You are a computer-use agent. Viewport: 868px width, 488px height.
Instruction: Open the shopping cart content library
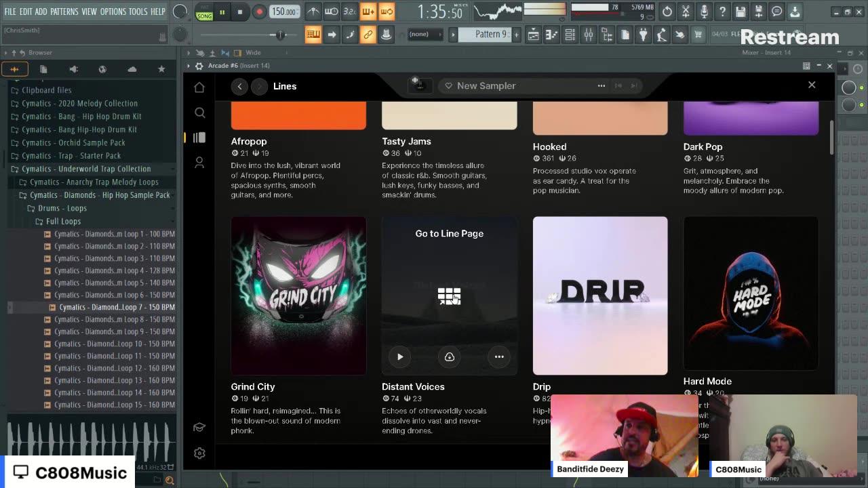[698, 35]
